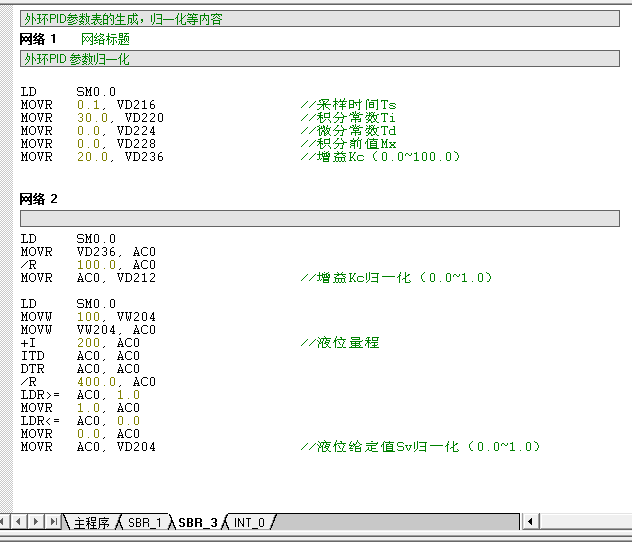Click the line DTR AC0, AC0

(80, 369)
